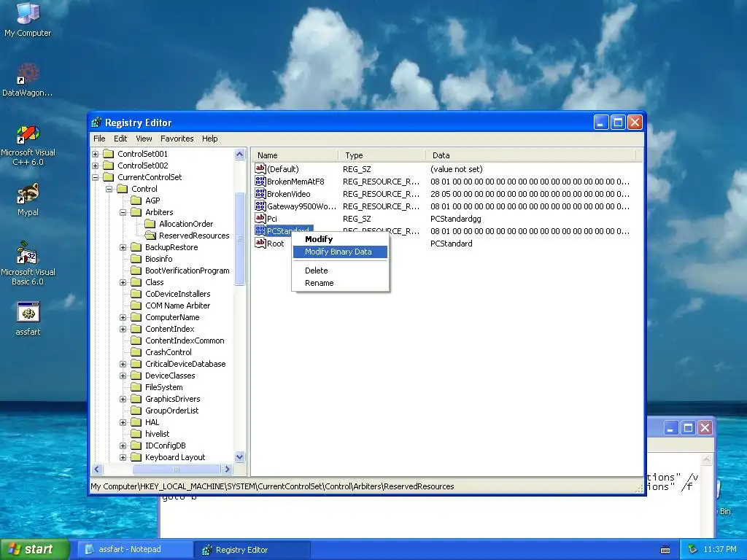Click tree pane horizontal scroll right arrow
The image size is (747, 560).
[228, 469]
